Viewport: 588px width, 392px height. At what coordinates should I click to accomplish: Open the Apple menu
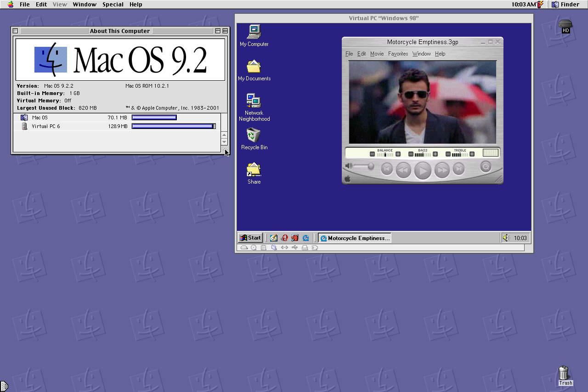[x=10, y=5]
